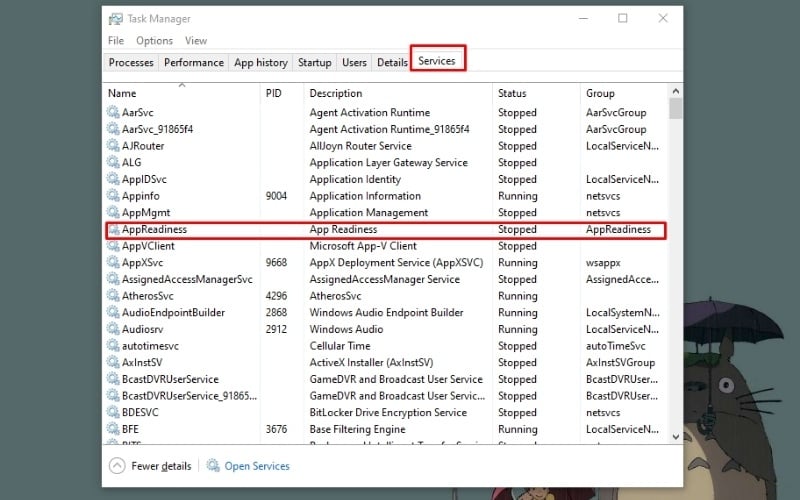This screenshot has height=500, width=800.
Task: Collapse view with Fewer details chevron
Action: tap(117, 466)
